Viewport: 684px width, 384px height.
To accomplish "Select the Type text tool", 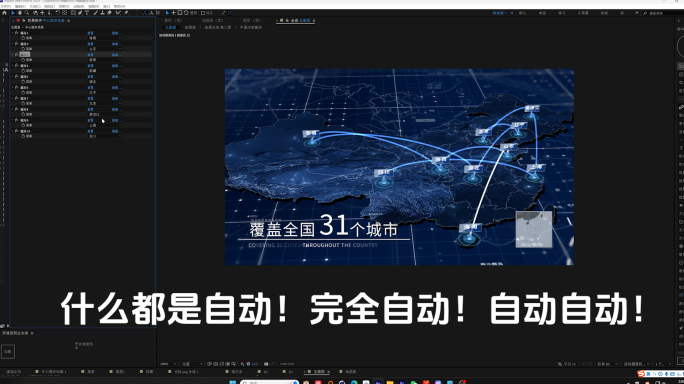I will tap(87, 13).
